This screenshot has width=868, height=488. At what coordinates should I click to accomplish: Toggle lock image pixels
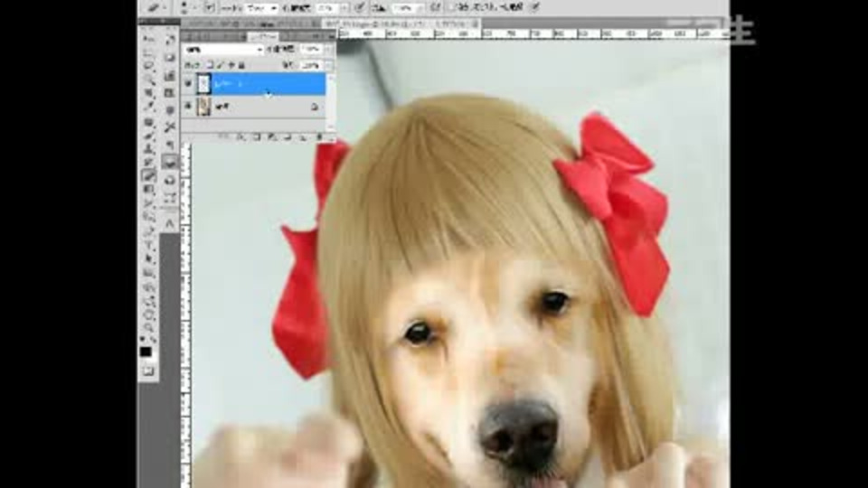[221, 65]
